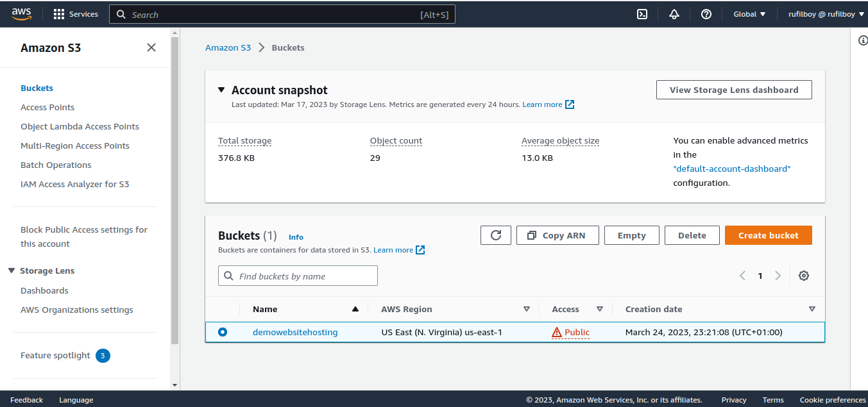Select the demowebsitehosting radio button
Image resolution: width=868 pixels, height=407 pixels.
(x=223, y=332)
